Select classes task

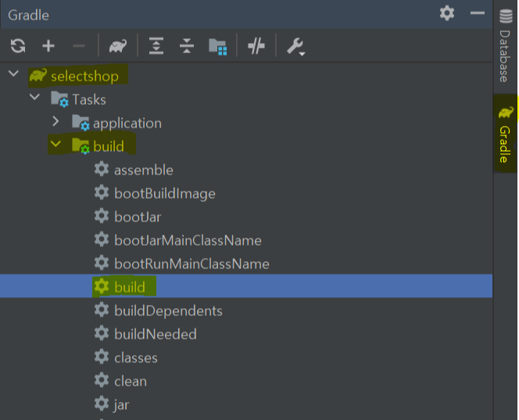pos(246,357)
